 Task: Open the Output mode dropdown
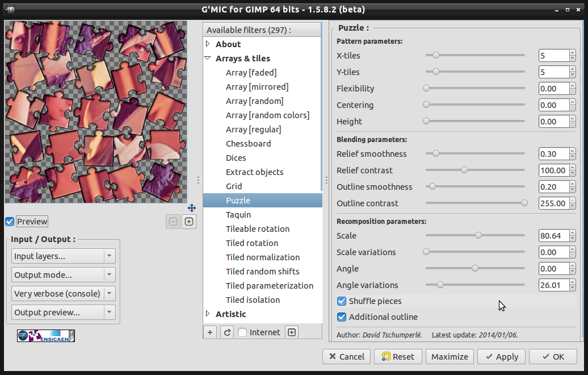(x=64, y=275)
